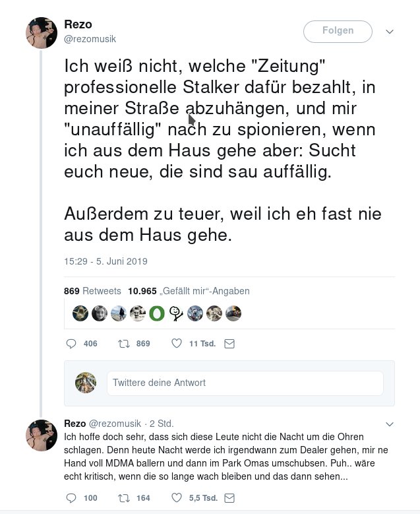Viewport: 420px width, 514px height.
Task: Open direct message envelope icon on main tweet
Action: pyautogui.click(x=229, y=344)
